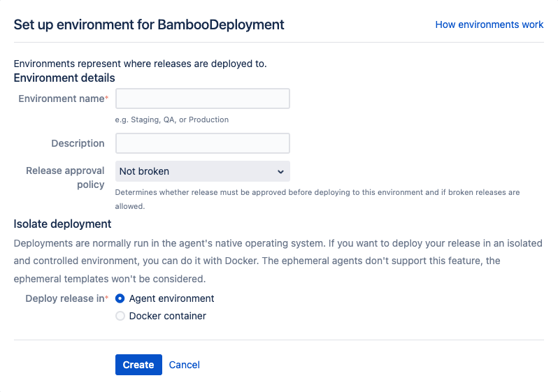Click the Environment name input field
The height and width of the screenshot is (392, 558).
[202, 99]
